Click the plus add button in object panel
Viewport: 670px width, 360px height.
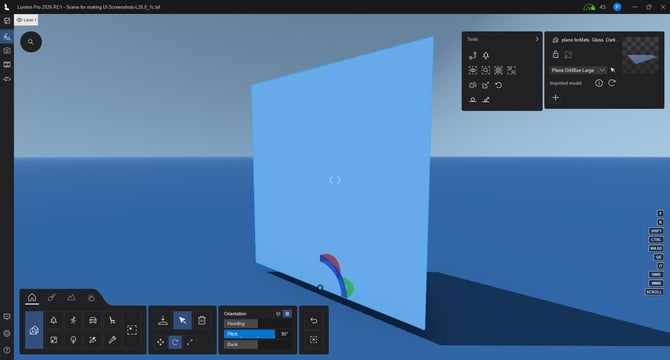tap(555, 98)
